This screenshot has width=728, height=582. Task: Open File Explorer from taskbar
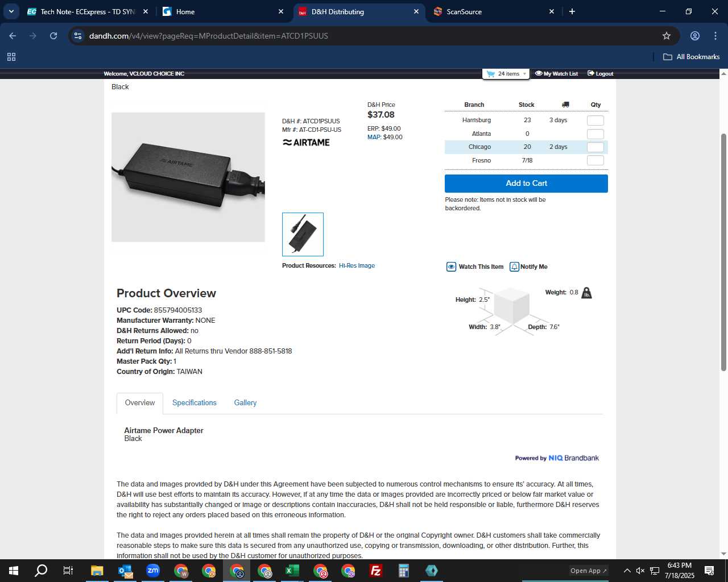pos(97,571)
